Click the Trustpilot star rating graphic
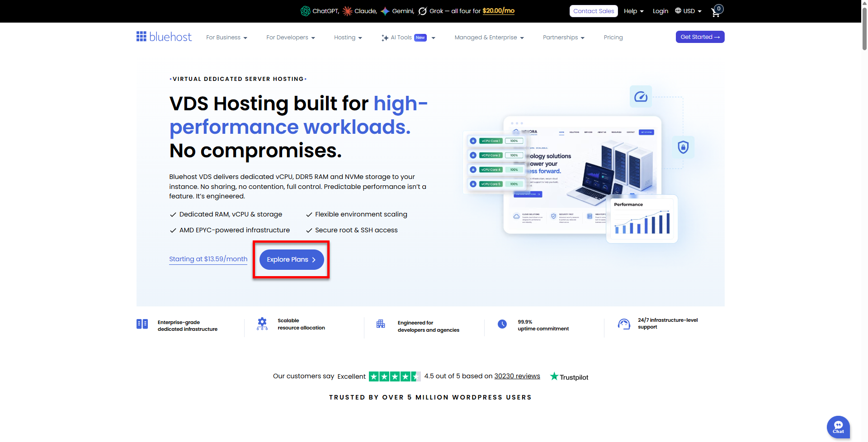The image size is (868, 442). (x=395, y=376)
